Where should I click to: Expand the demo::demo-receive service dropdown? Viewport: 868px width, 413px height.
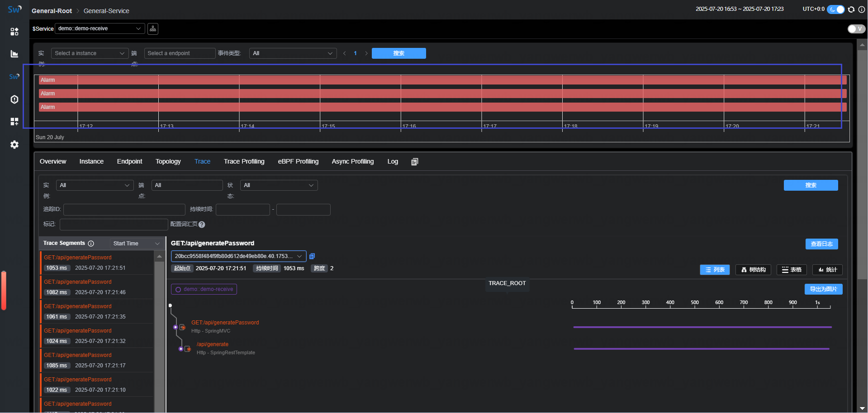tap(100, 28)
